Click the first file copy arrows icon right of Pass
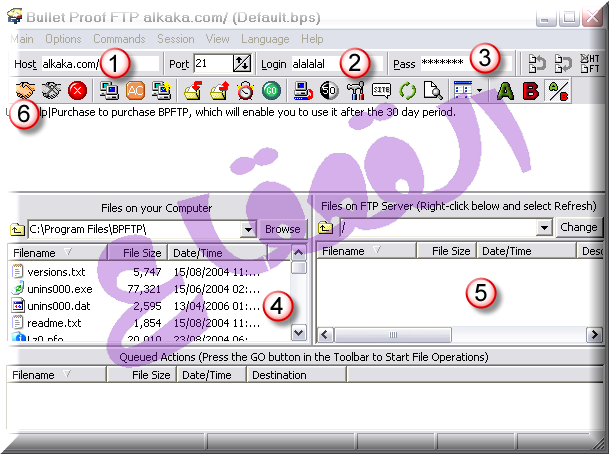The height and width of the screenshot is (454, 609). 538,64
